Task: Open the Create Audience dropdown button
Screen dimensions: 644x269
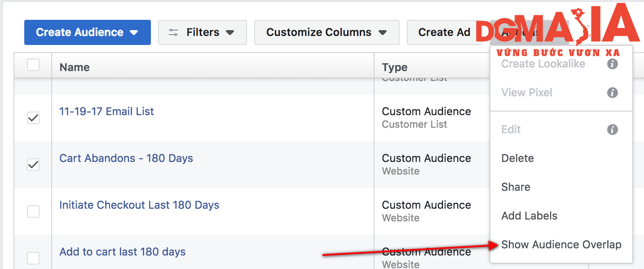Action: tap(87, 32)
